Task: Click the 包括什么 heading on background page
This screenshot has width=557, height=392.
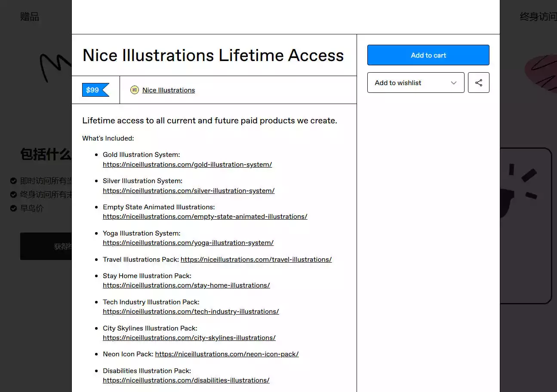Action: (x=46, y=154)
